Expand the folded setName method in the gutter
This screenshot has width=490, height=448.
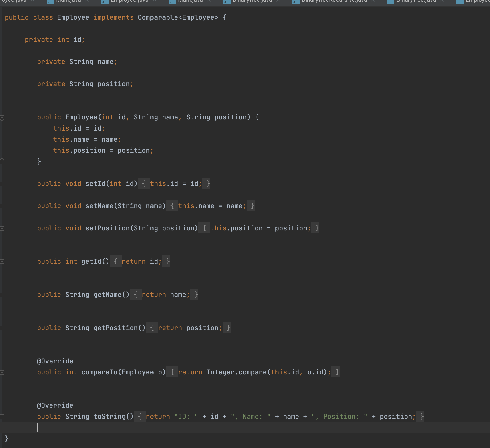click(2, 206)
